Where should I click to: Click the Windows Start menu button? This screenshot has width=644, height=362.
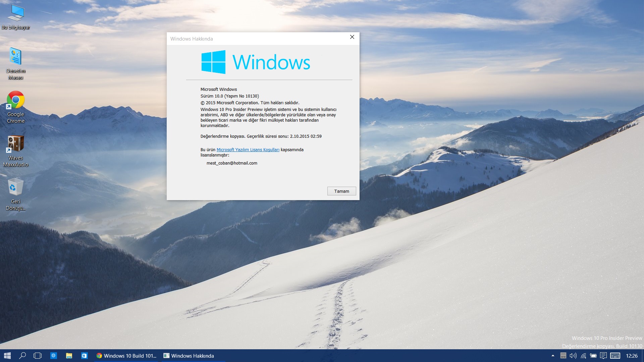pyautogui.click(x=7, y=356)
